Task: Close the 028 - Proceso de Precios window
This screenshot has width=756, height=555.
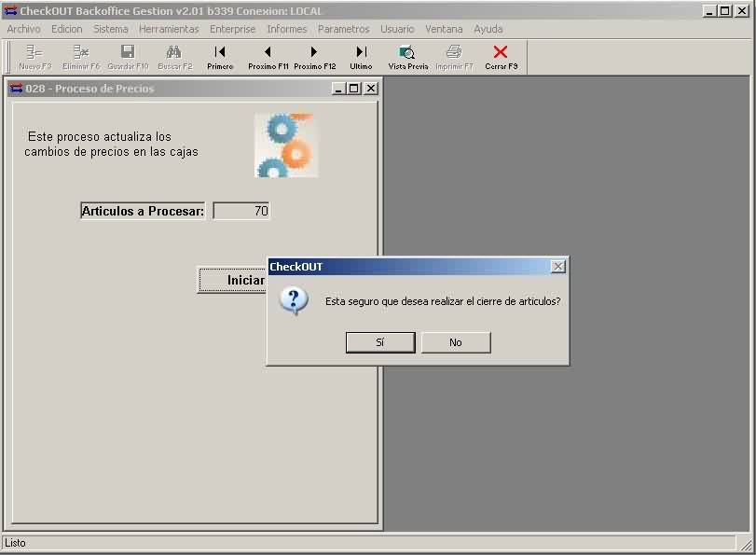Action: tap(370, 89)
